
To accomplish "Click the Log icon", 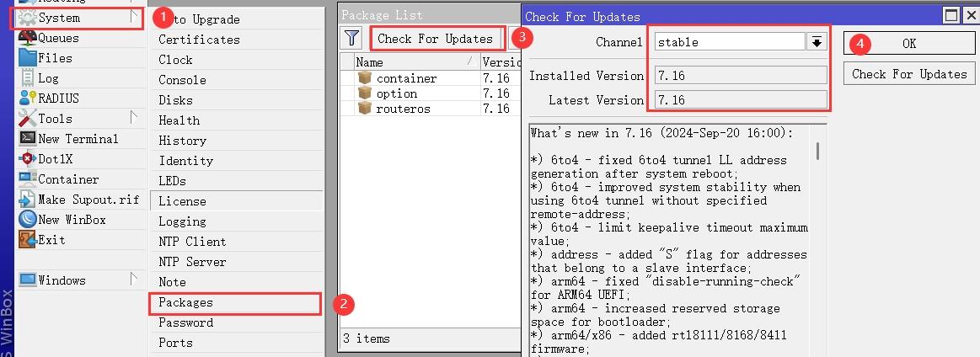I will pyautogui.click(x=28, y=78).
